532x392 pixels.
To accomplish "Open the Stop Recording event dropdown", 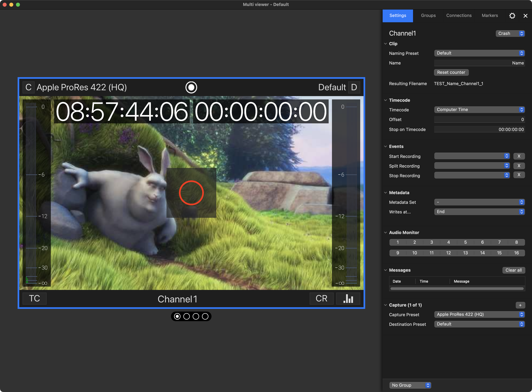I will tap(472, 175).
